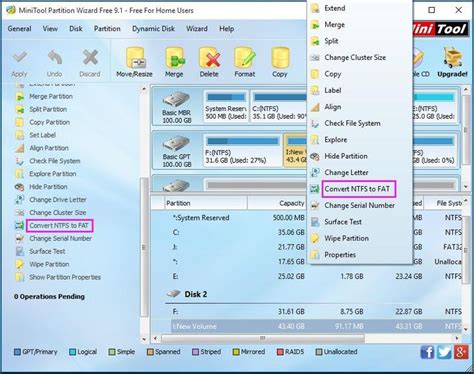The width and height of the screenshot is (474, 374).
Task: Open Facebook icon in bottom corner
Action: [x=427, y=352]
